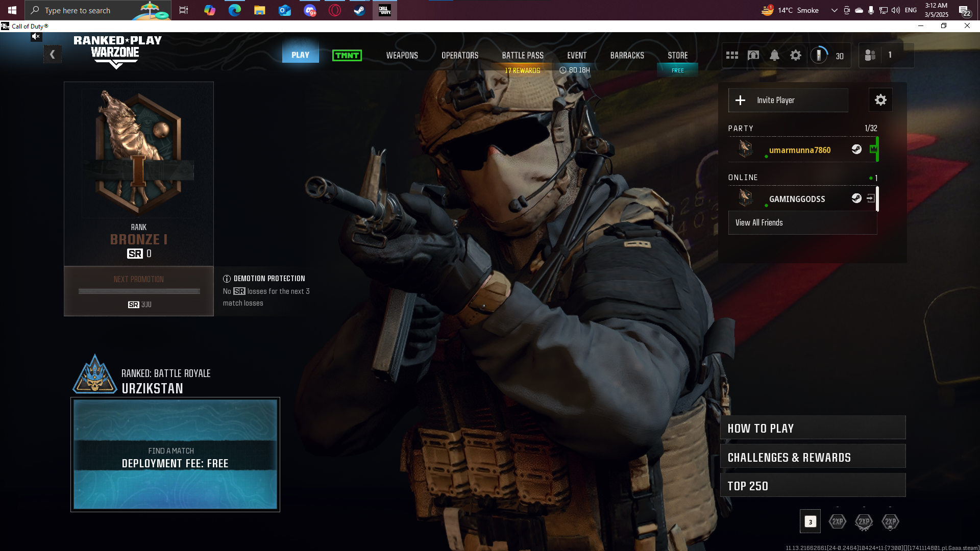The height and width of the screenshot is (551, 980).
Task: Open the TOP 250 leaderboard
Action: 813,485
